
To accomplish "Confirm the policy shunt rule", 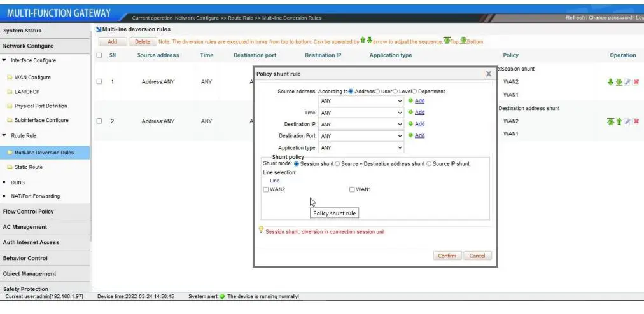I will 447,256.
